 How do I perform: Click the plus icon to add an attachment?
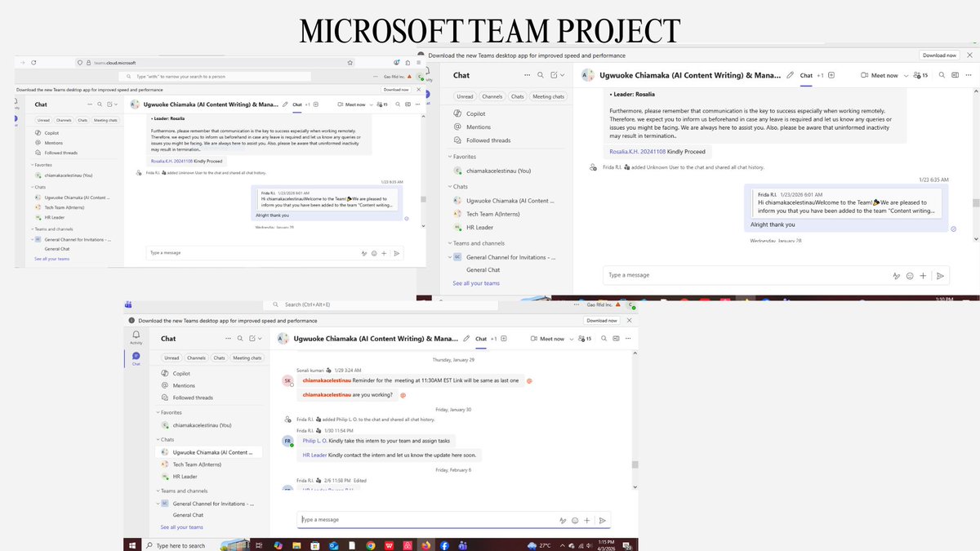586,520
